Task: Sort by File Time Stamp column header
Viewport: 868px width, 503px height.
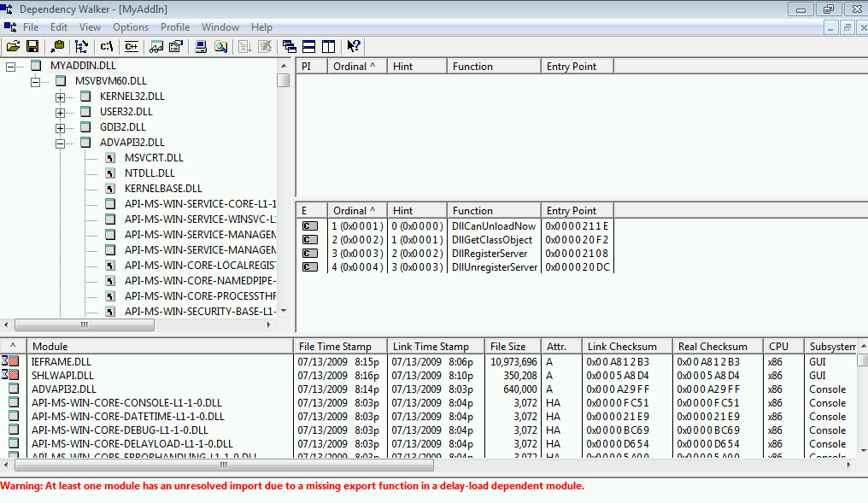Action: pyautogui.click(x=340, y=347)
